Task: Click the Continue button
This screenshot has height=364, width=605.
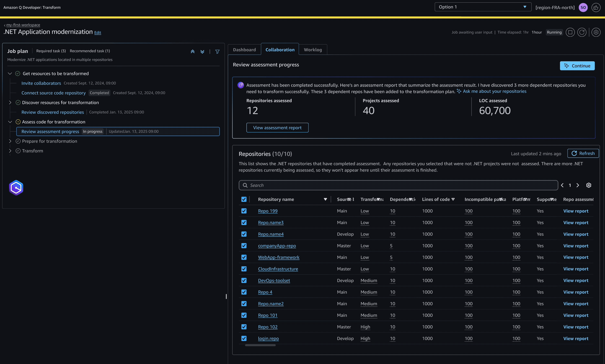Action: pyautogui.click(x=577, y=66)
